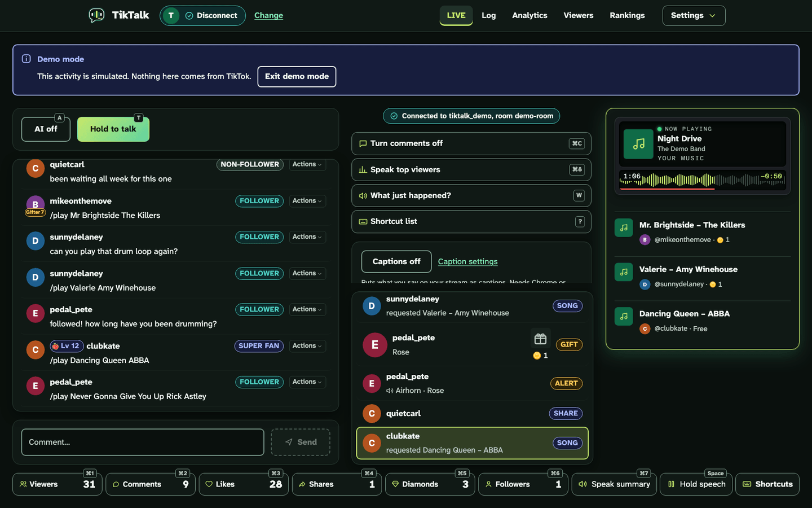The image size is (812, 508).
Task: Open the Analytics tab
Action: pyautogui.click(x=529, y=15)
